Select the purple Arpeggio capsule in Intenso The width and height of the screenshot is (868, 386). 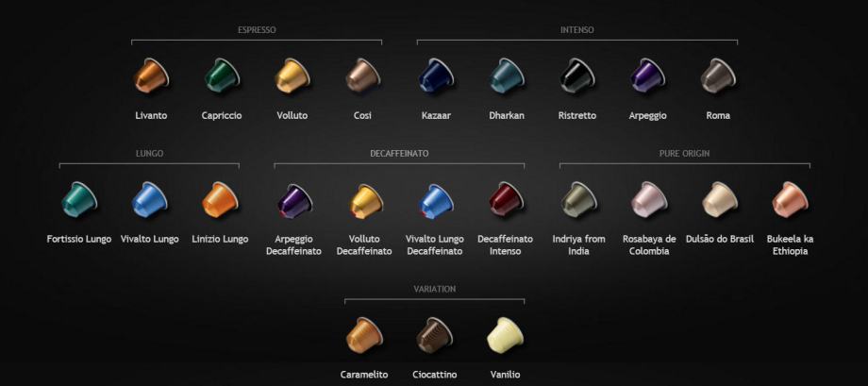point(647,76)
